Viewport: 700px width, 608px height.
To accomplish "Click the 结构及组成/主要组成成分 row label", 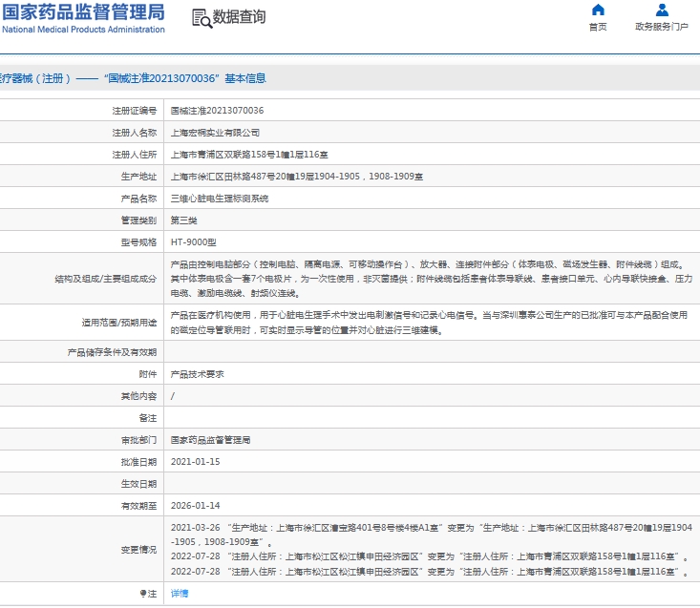I will pyautogui.click(x=106, y=279).
